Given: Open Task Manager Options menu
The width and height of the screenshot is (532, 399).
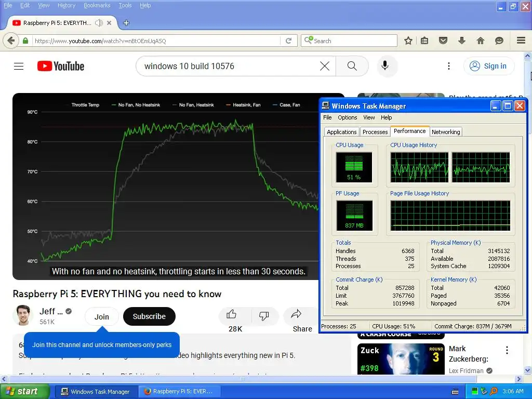Looking at the screenshot, I should click(347, 117).
